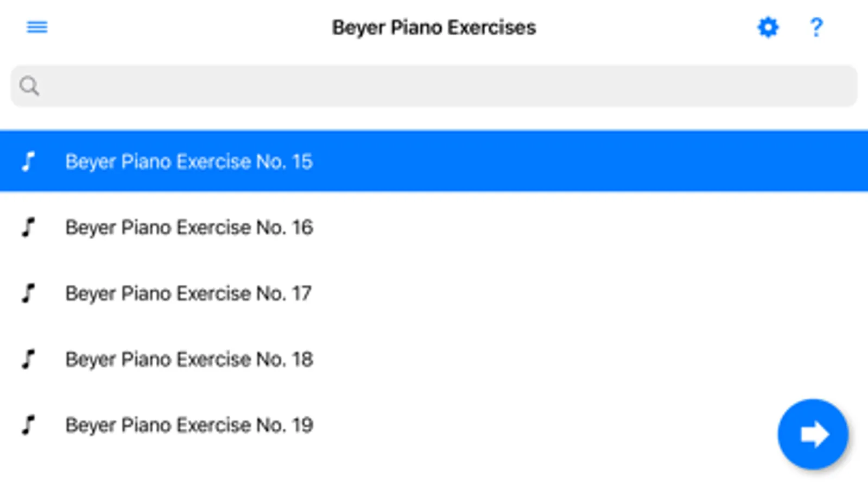Image resolution: width=868 pixels, height=489 pixels.
Task: Click music note icon beside Exercise No. 18
Action: coord(28,359)
